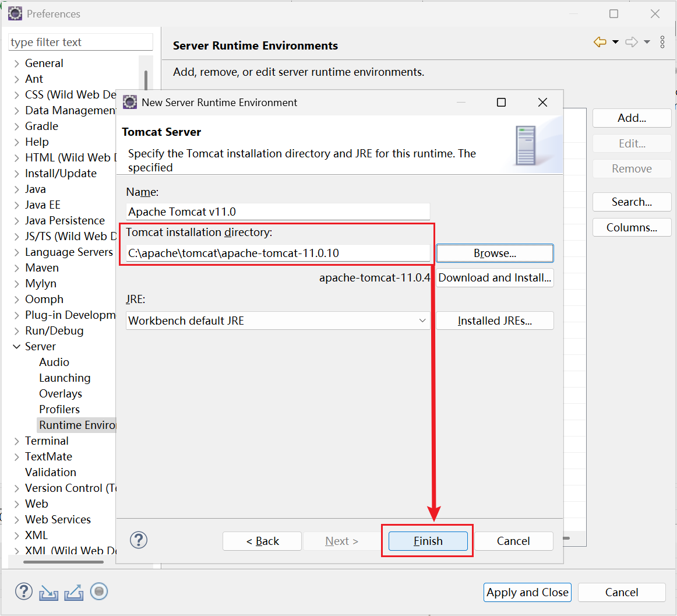This screenshot has height=616, width=677.
Task: Select Launching under Server
Action: [x=65, y=378]
